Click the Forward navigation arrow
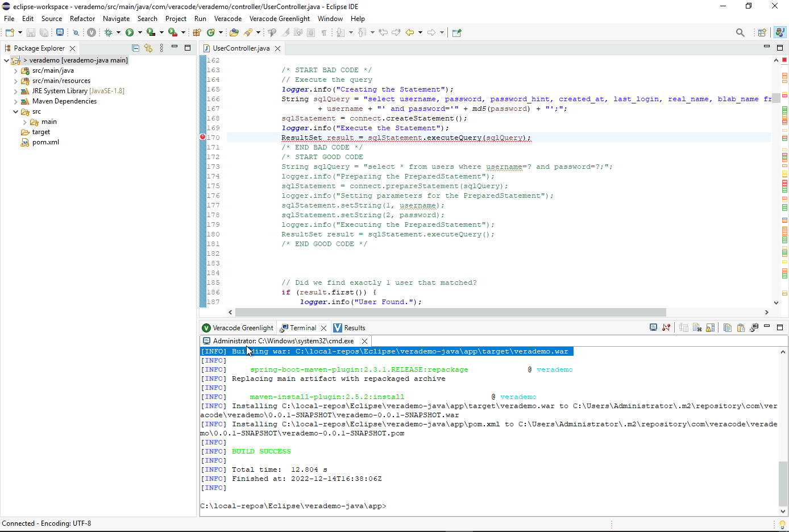 431,32
